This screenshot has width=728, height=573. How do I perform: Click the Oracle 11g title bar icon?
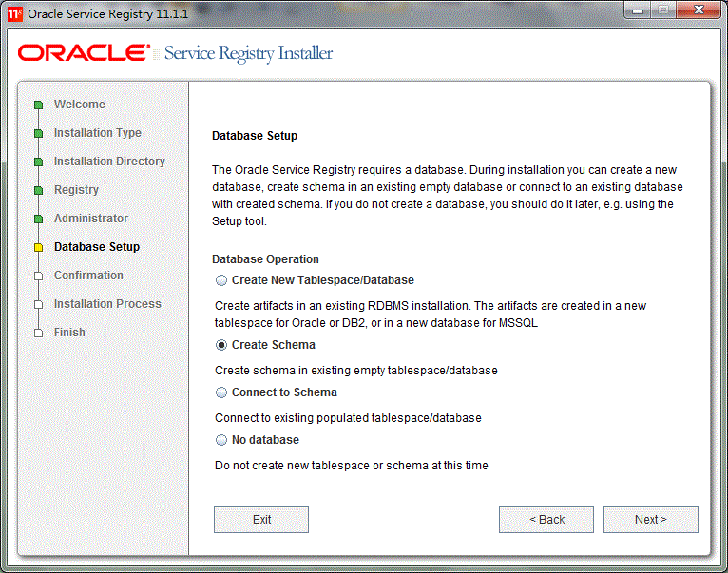click(x=15, y=14)
